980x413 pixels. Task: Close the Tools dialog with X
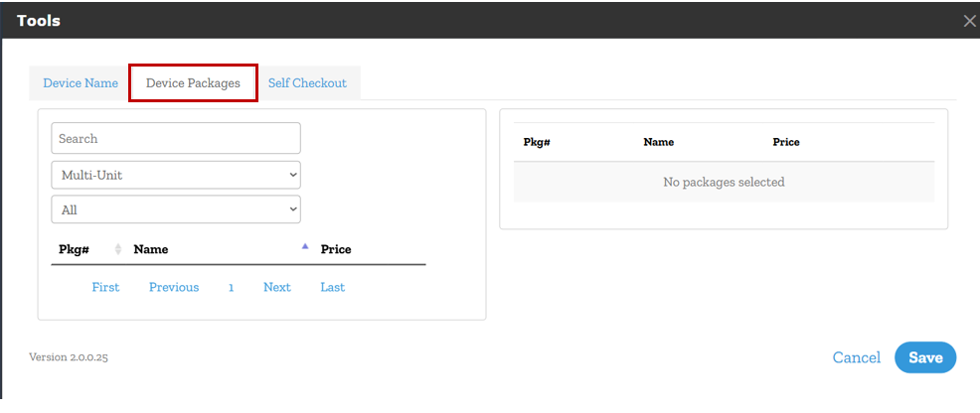click(969, 21)
